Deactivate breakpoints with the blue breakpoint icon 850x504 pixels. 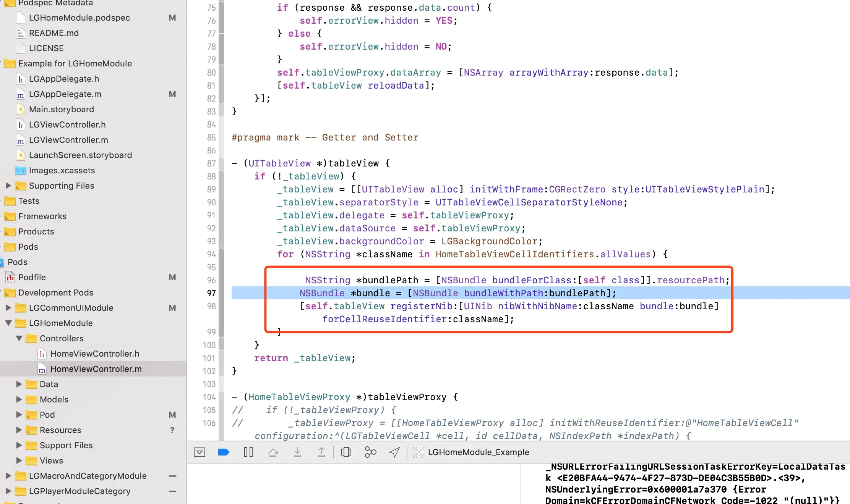click(224, 452)
